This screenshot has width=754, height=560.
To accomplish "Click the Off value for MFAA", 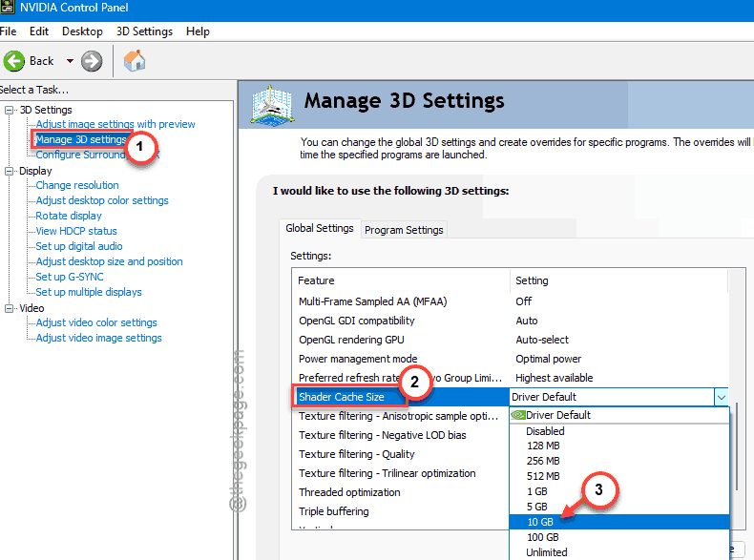I will [x=524, y=301].
